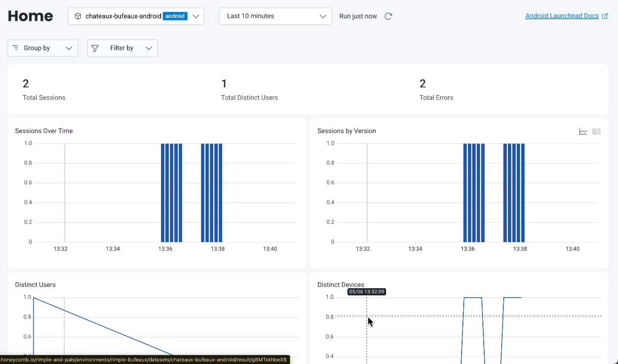Click the Filter funnel icon

tap(95, 48)
